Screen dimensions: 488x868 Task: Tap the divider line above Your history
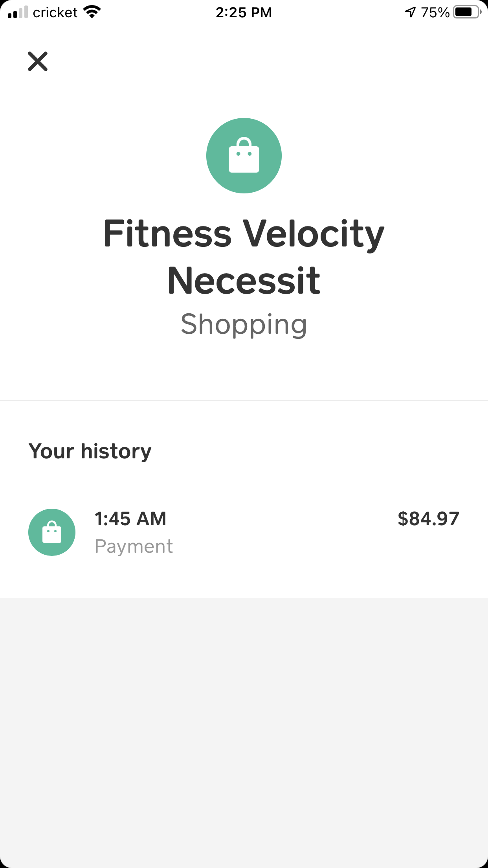click(244, 400)
